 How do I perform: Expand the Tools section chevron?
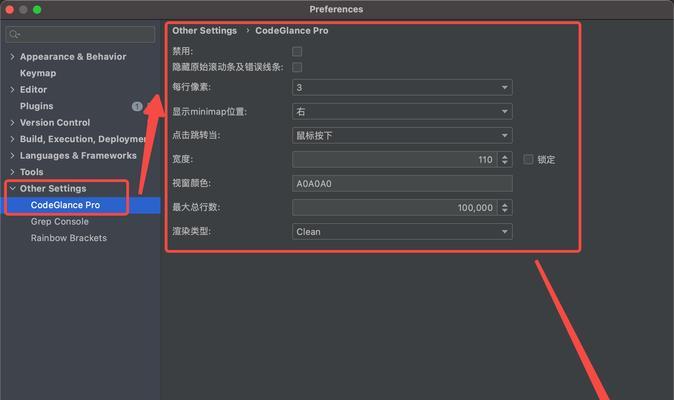point(12,172)
